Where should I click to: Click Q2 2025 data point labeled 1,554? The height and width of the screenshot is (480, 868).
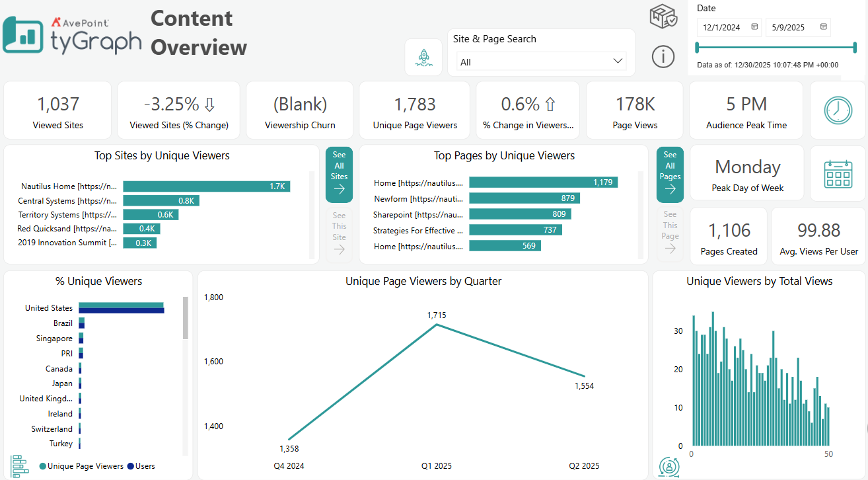tap(585, 376)
